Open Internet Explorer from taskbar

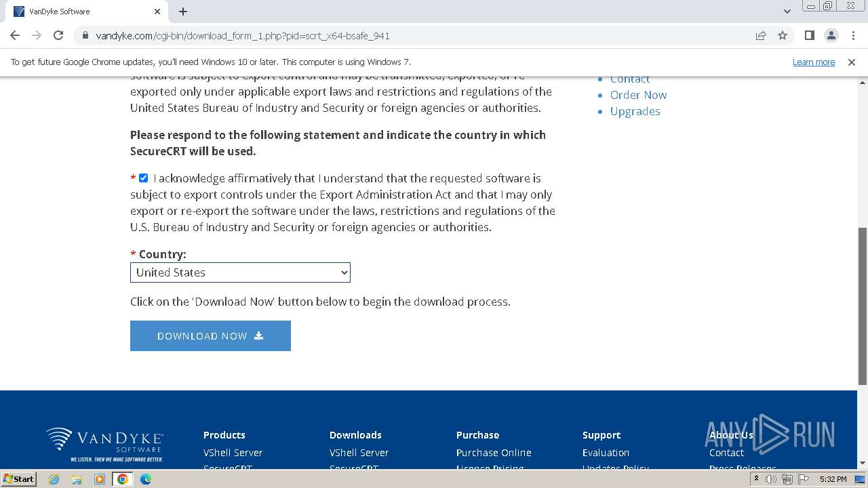(x=54, y=479)
